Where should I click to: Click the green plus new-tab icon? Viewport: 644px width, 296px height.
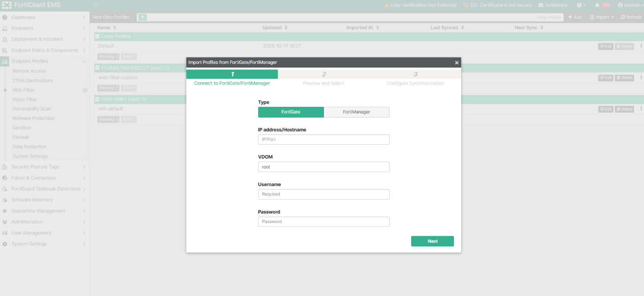click(142, 17)
